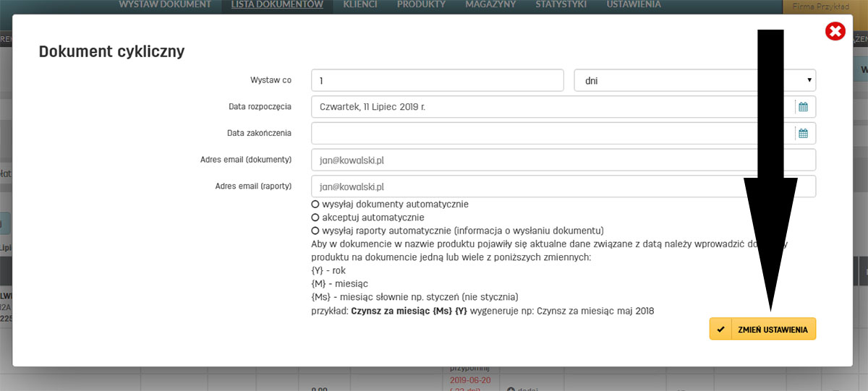
Task: Toggle wysyłaj raporty automatycznie option
Action: (x=315, y=231)
